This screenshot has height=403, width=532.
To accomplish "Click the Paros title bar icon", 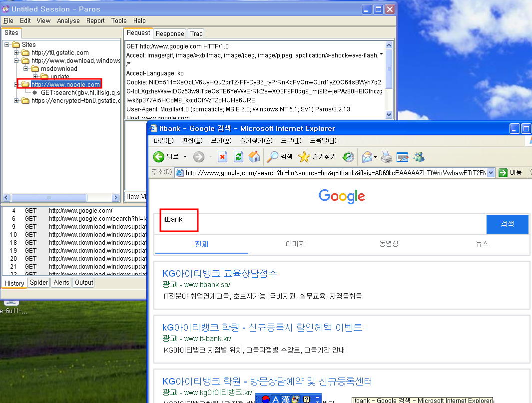I will click(x=5, y=9).
